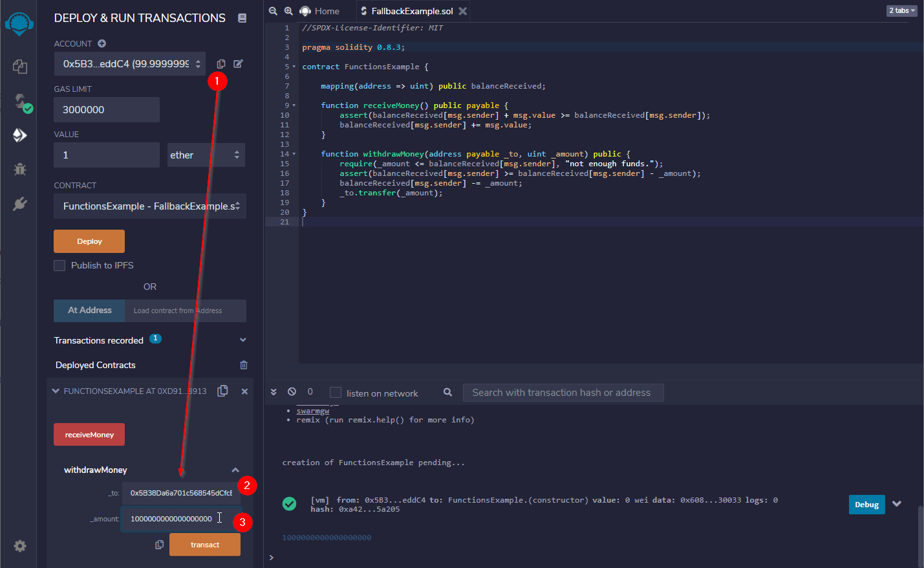This screenshot has height=568, width=924.
Task: Close the FallbackExample.sol tab
Action: point(462,11)
